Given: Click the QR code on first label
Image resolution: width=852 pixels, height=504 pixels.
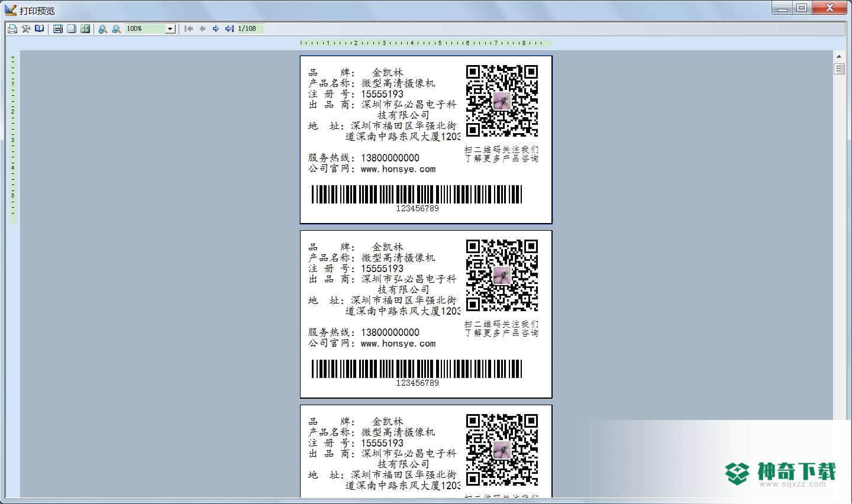Looking at the screenshot, I should 502,101.
